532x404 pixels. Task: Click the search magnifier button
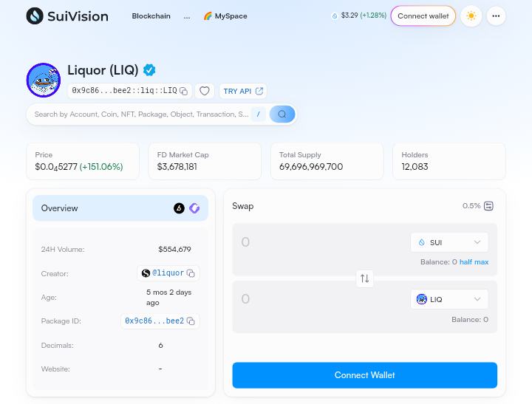click(282, 114)
